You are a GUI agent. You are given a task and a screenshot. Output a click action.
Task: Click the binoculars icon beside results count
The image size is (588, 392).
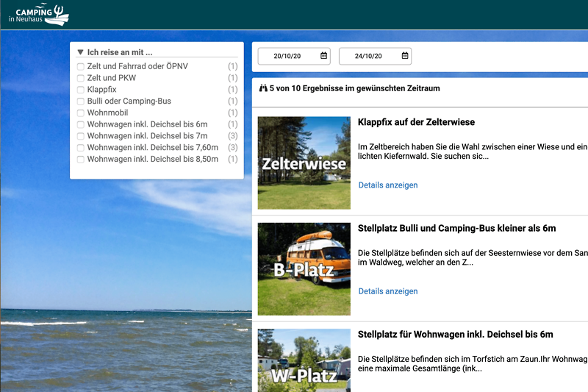click(x=263, y=88)
